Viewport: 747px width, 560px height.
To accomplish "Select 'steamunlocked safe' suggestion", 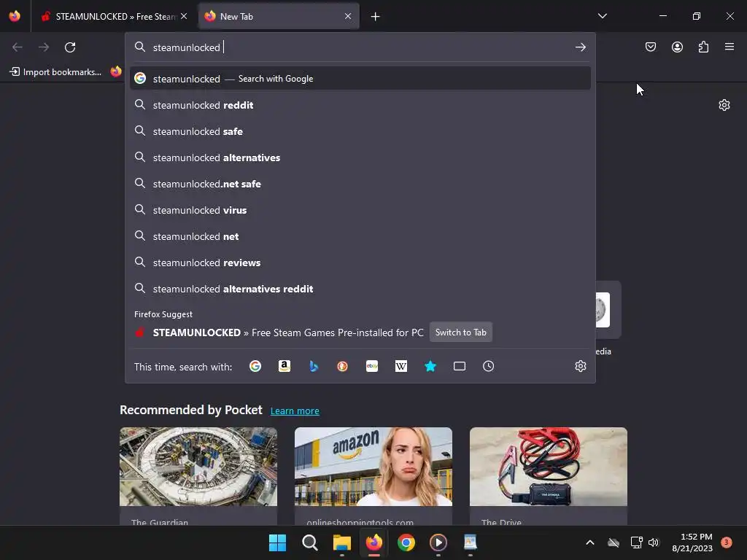I will 360,131.
